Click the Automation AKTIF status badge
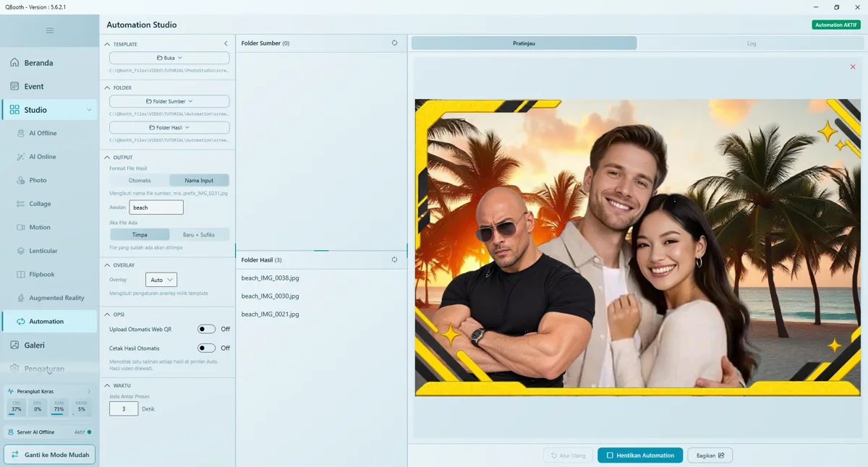 pos(836,25)
